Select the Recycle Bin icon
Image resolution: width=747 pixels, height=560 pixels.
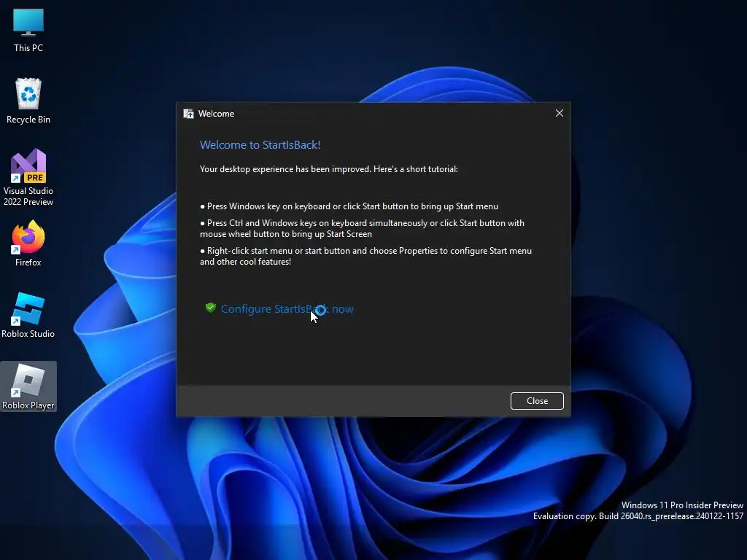click(28, 101)
